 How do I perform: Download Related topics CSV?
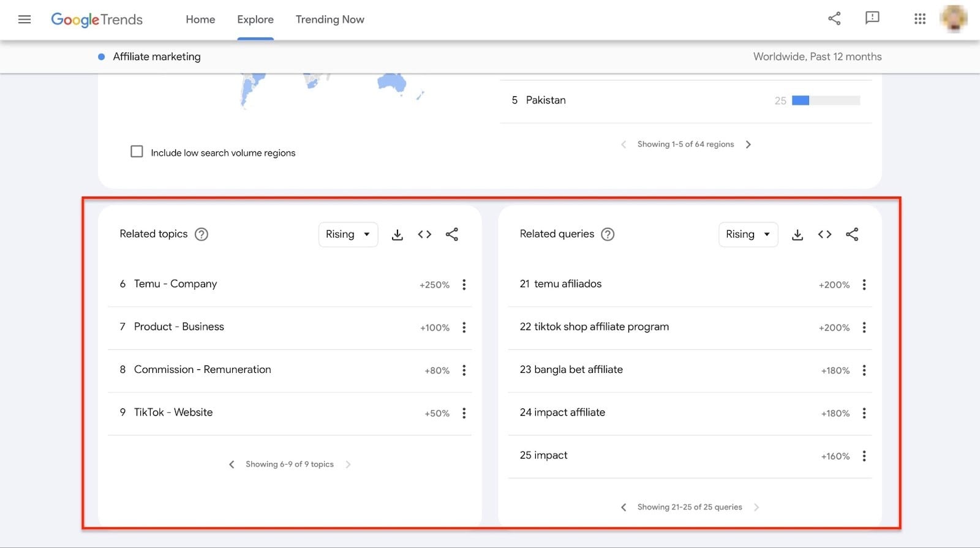(x=398, y=235)
